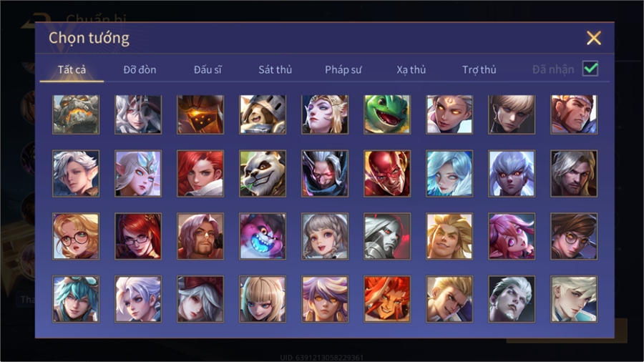644x362 pixels.
Task: Open the Sát thủ hero filter tab
Action: pyautogui.click(x=275, y=70)
